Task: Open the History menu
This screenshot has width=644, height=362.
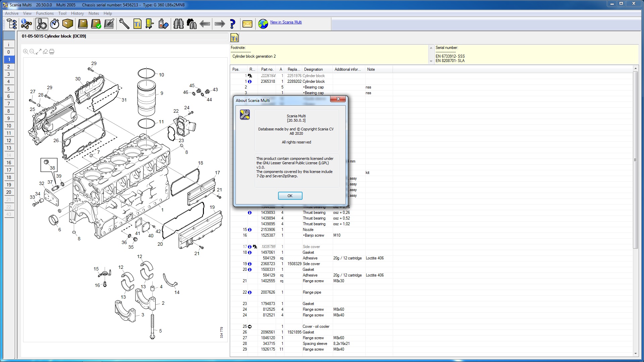Action: (x=77, y=13)
